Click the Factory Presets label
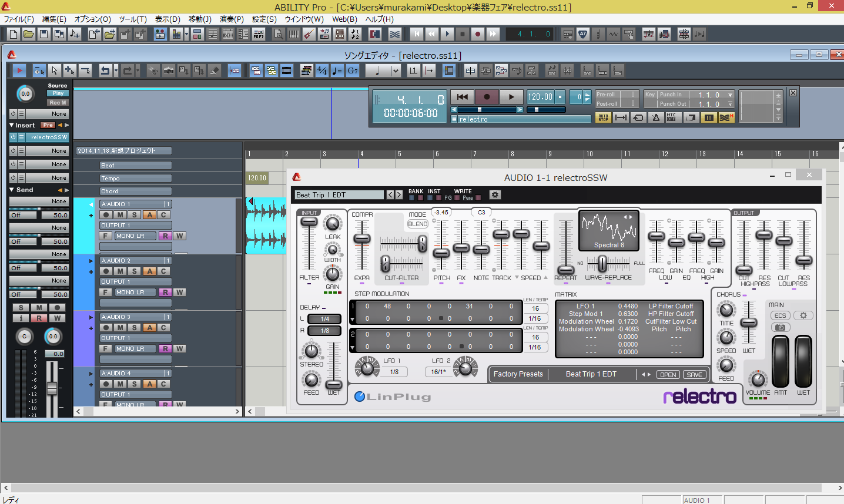Image resolution: width=844 pixels, height=504 pixels. coord(518,374)
